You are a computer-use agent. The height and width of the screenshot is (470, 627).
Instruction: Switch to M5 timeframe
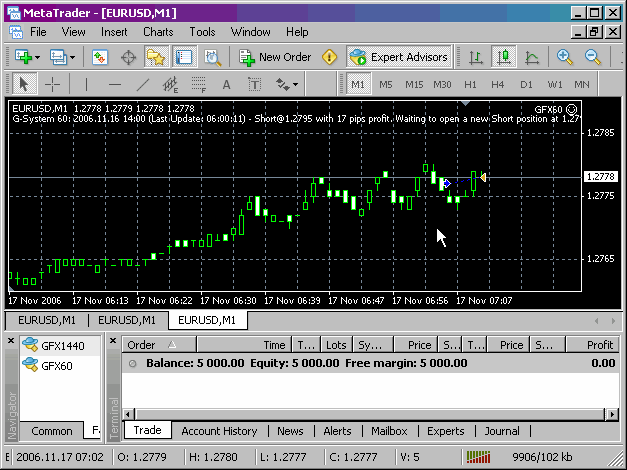point(386,84)
